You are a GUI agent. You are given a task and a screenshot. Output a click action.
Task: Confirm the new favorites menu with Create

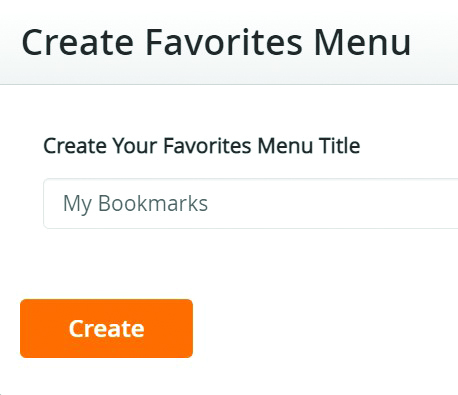pos(106,328)
